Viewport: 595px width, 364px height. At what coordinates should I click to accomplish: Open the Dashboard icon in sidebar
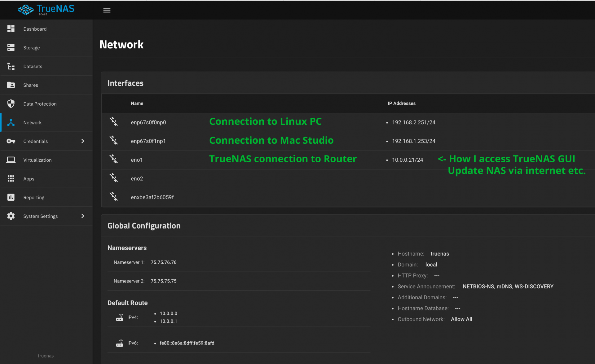pyautogui.click(x=11, y=29)
